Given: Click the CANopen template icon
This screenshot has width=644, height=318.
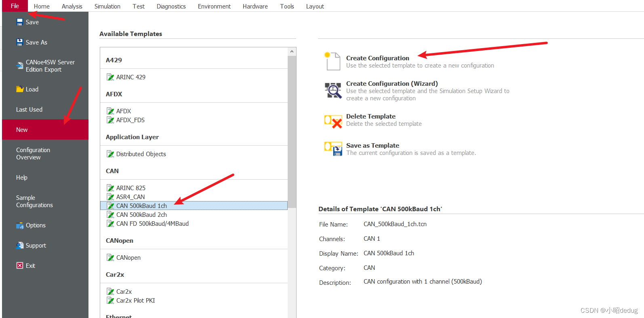Looking at the screenshot, I should coord(110,257).
